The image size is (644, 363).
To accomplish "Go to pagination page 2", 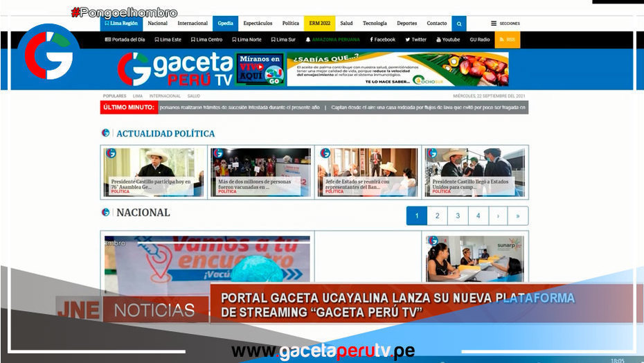I will pos(438,216).
